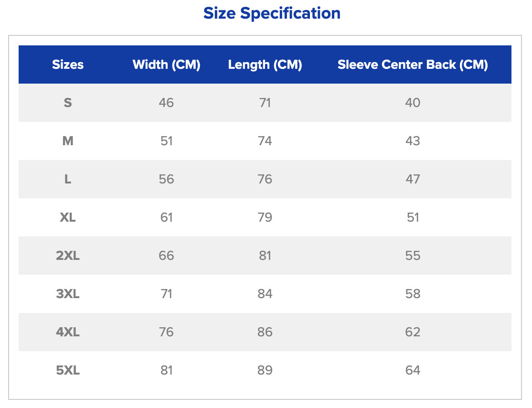Select the Sleeve Center Back (CM) header
Screen dimensions: 532x408
click(x=413, y=64)
